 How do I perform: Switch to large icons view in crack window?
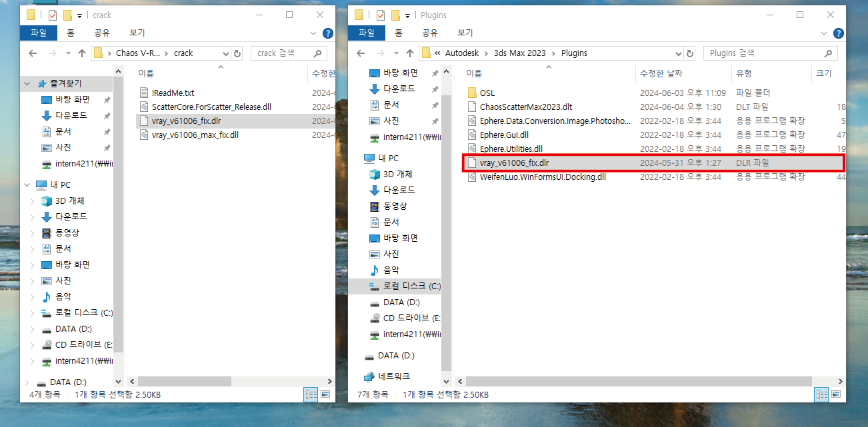click(x=325, y=394)
